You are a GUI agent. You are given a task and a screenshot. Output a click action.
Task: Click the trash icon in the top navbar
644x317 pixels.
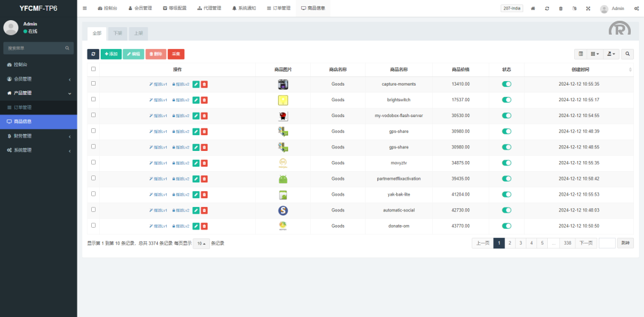tap(560, 9)
